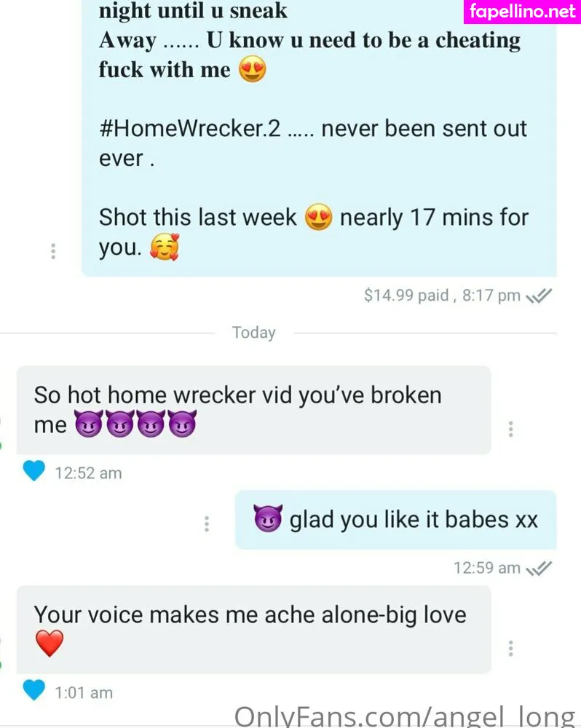Click the red heart emoji in the last message
The width and height of the screenshot is (581, 728).
50,644
